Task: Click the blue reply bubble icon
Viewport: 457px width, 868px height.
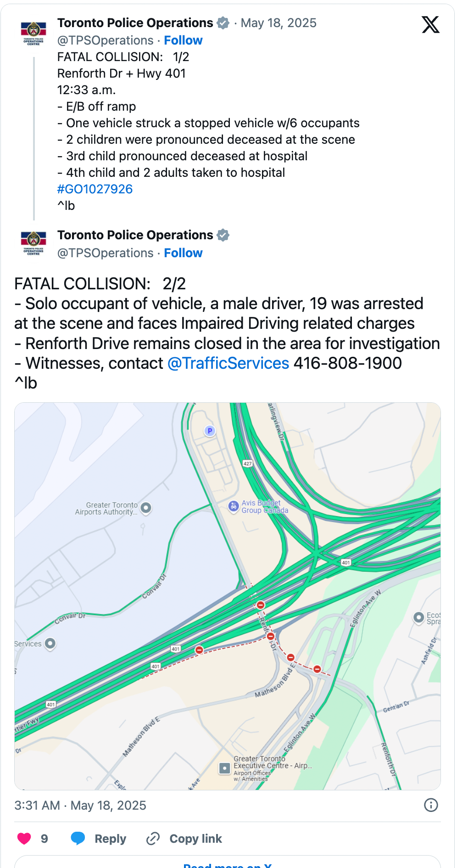Action: (x=78, y=839)
